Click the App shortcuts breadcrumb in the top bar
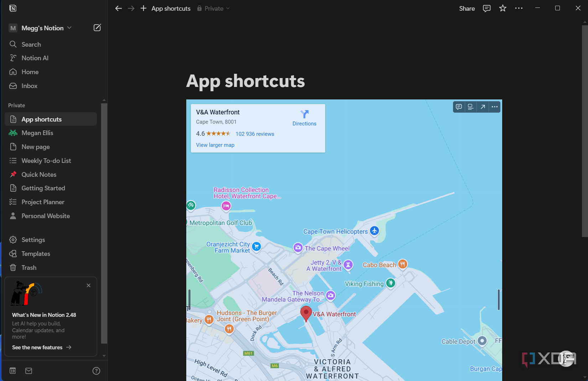Screen dimensions: 588x381 pyautogui.click(x=171, y=8)
